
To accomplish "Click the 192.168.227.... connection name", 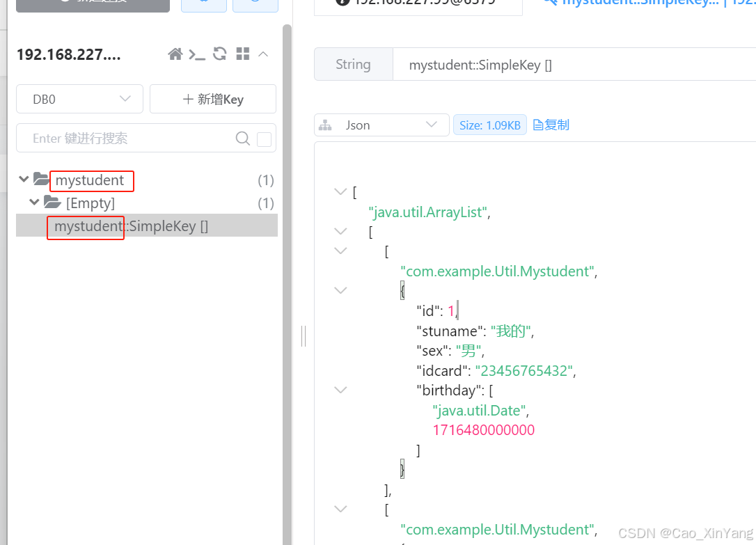I will pos(69,54).
